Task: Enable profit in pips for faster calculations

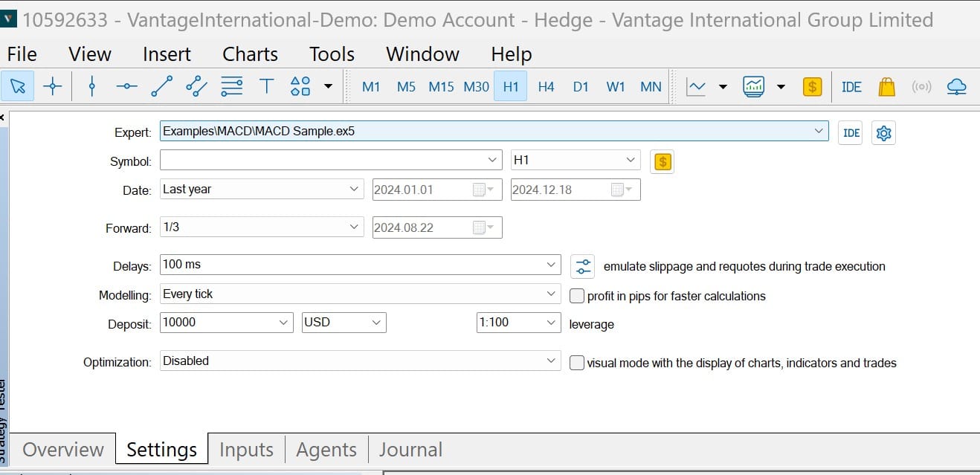Action: [x=577, y=296]
